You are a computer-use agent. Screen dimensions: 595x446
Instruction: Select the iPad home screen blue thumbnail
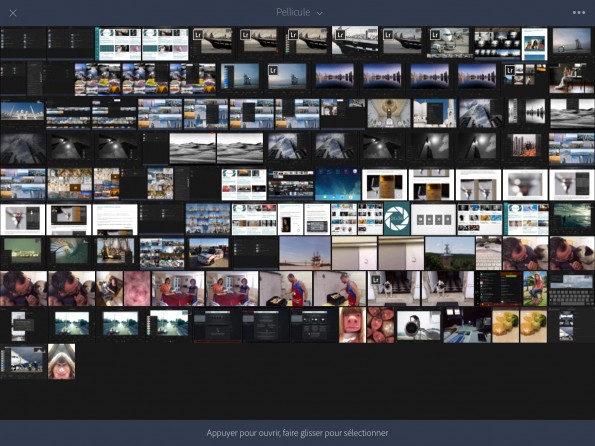pos(338,184)
